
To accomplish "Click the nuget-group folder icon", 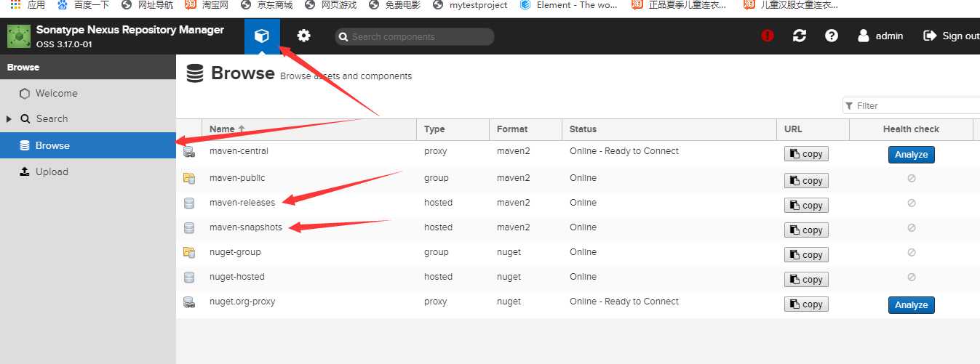I will [189, 252].
